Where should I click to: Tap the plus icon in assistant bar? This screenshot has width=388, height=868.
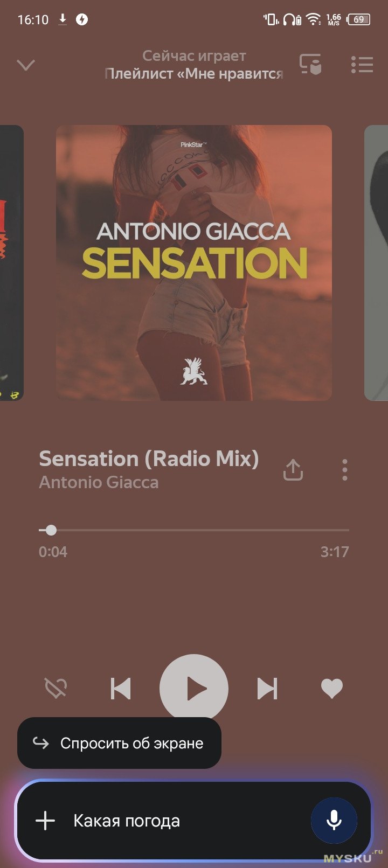45,821
